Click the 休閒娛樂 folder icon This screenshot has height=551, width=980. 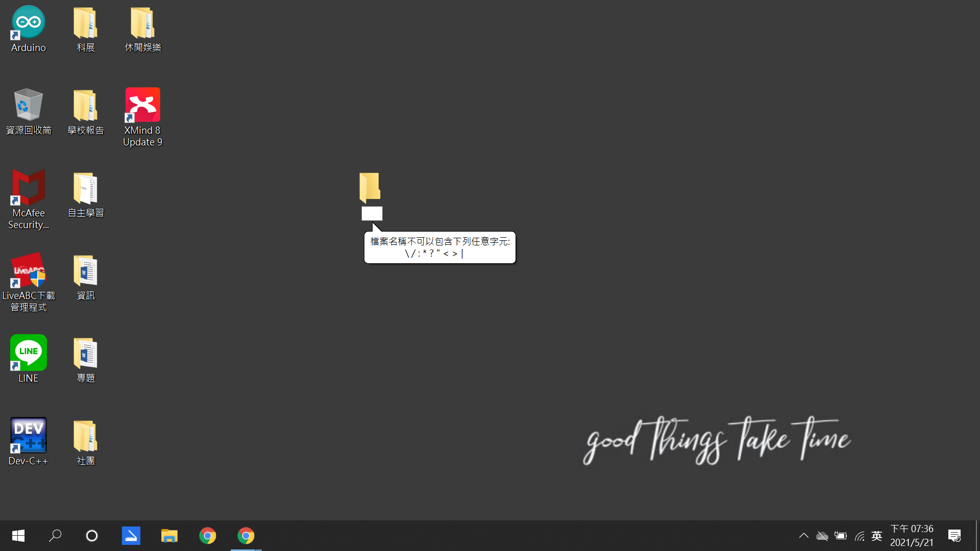click(142, 23)
